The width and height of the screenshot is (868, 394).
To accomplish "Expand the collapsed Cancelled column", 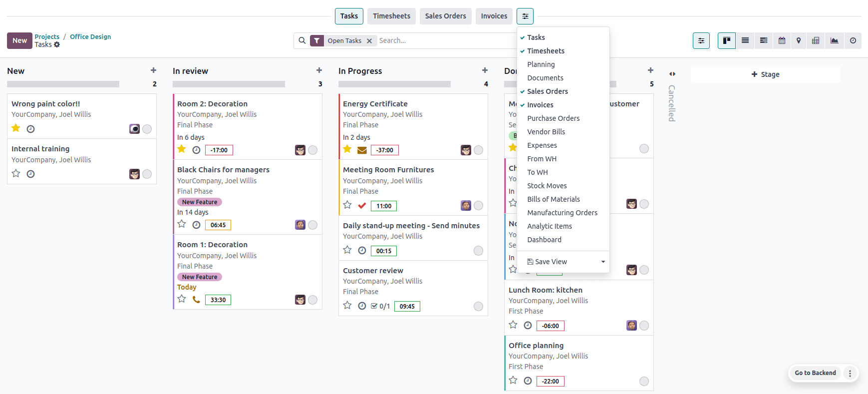I will [x=672, y=73].
